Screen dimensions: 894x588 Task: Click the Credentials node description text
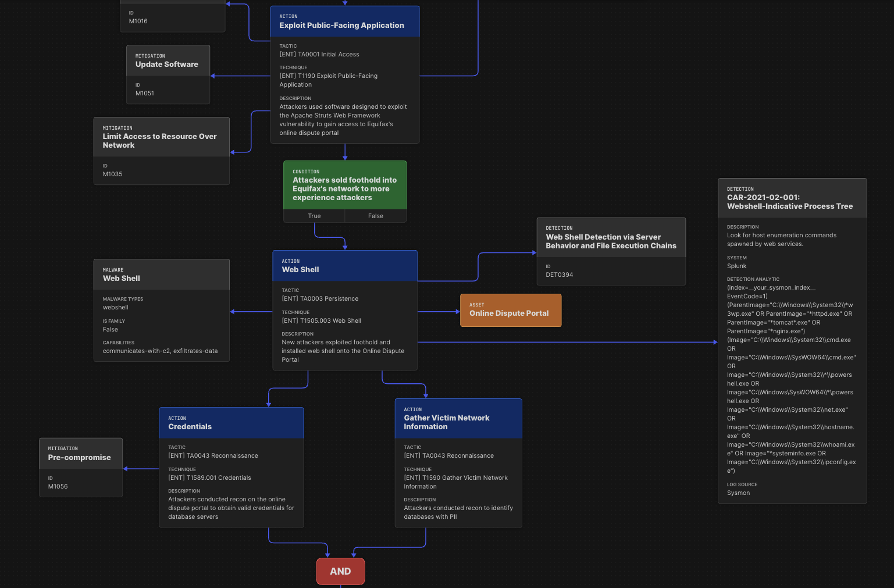(x=231, y=508)
